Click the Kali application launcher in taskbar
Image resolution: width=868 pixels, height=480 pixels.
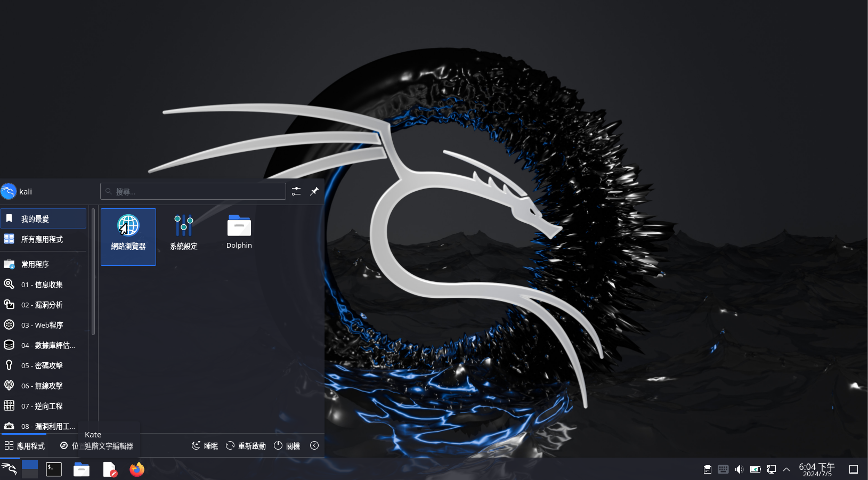9,469
